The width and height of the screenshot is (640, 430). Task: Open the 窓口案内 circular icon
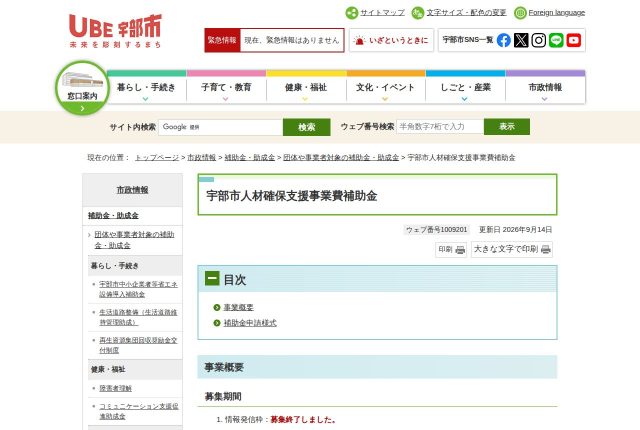(82, 88)
